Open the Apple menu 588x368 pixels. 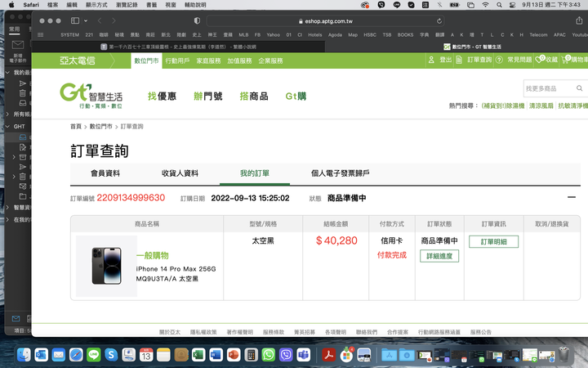[x=11, y=5]
